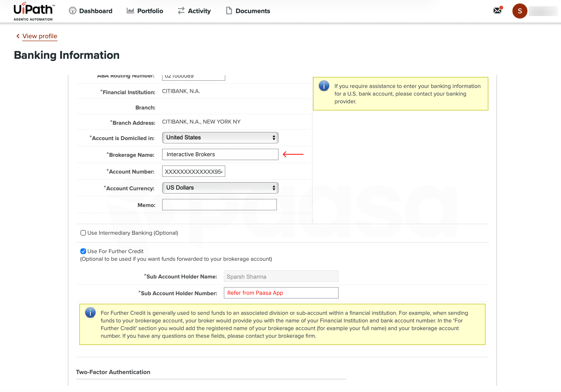Click the info icon in Further Credit note
Image resolution: width=561 pixels, height=392 pixels.
pos(90,312)
